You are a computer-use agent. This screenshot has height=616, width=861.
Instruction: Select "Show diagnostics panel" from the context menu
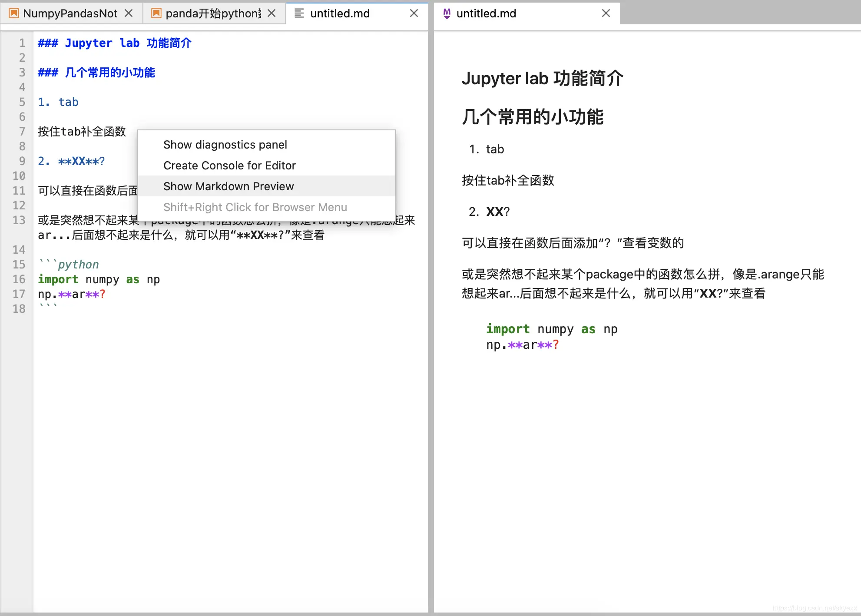225,145
